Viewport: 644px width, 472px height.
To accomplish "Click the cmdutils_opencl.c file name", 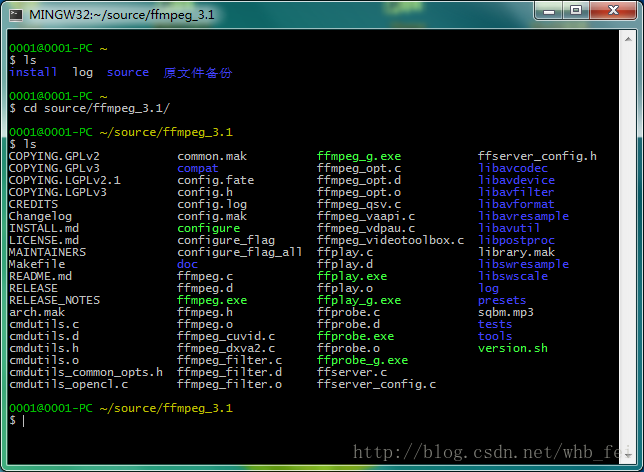I will point(68,384).
